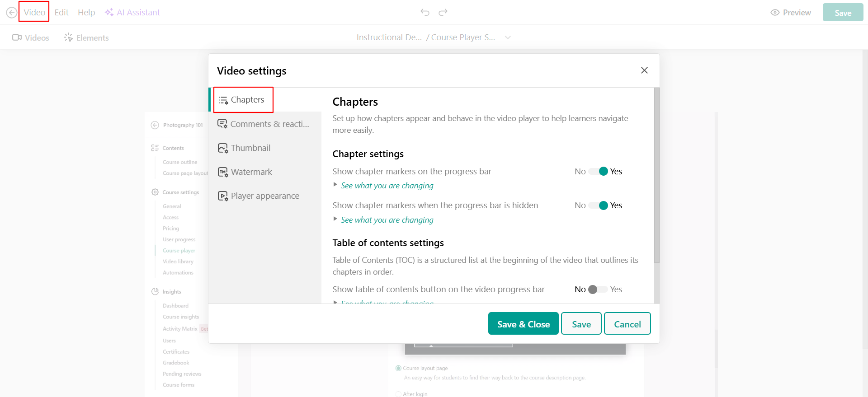The image size is (868, 397).
Task: Click the Preview eye icon
Action: click(775, 13)
